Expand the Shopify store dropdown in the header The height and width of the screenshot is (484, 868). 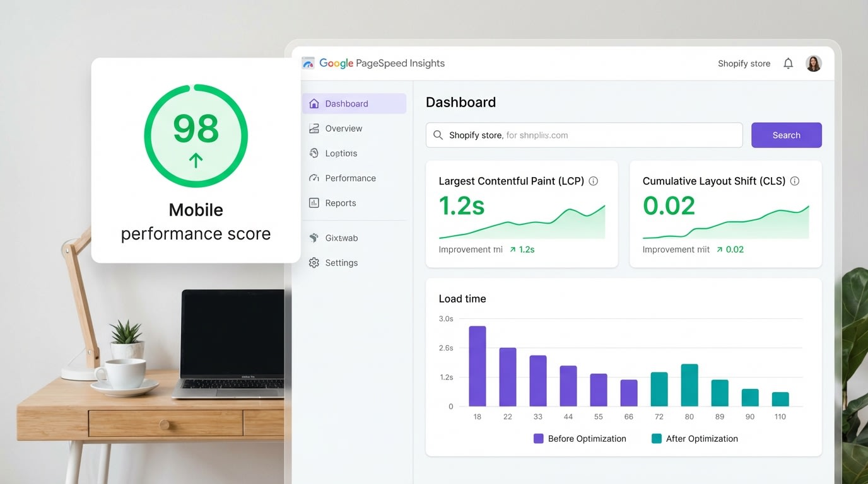[x=744, y=63]
